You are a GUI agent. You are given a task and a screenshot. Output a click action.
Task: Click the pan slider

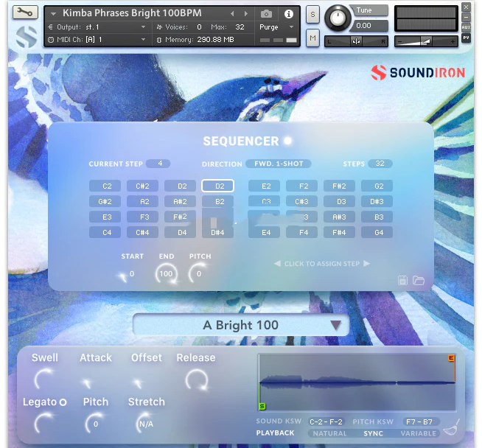click(356, 41)
